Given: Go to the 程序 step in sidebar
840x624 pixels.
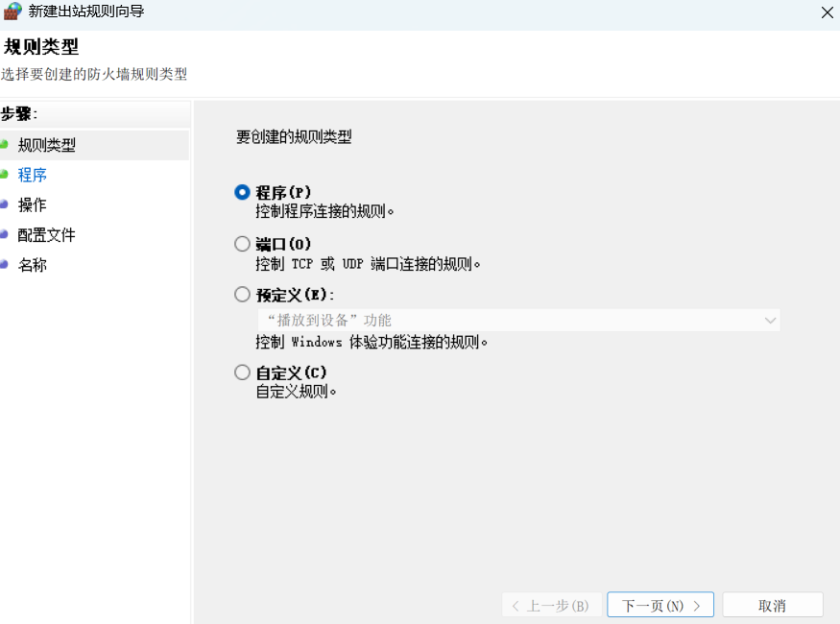Looking at the screenshot, I should click(32, 175).
